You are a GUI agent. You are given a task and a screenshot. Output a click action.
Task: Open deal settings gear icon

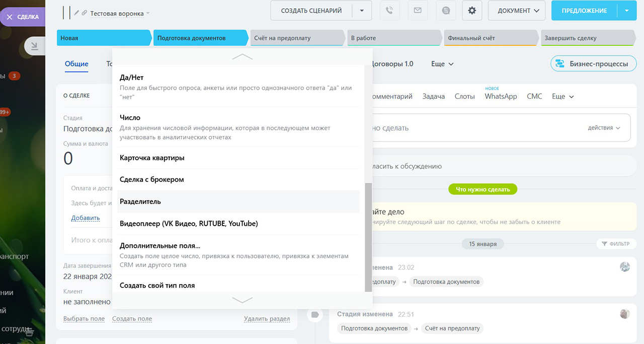[x=472, y=11]
